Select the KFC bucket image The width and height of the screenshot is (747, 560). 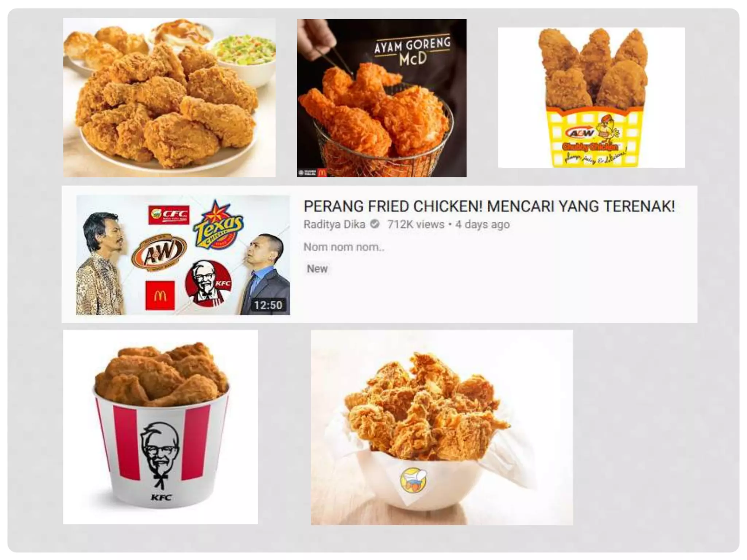[x=160, y=427]
